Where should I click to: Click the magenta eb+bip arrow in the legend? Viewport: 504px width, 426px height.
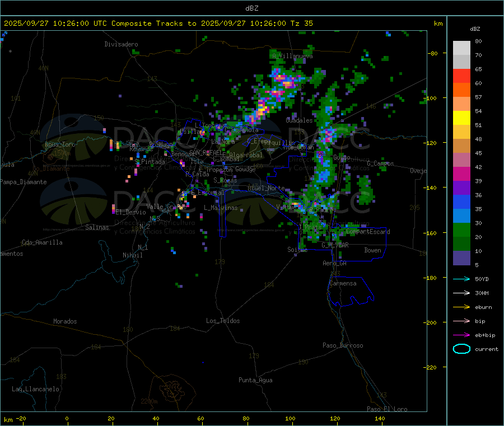[x=461, y=335]
